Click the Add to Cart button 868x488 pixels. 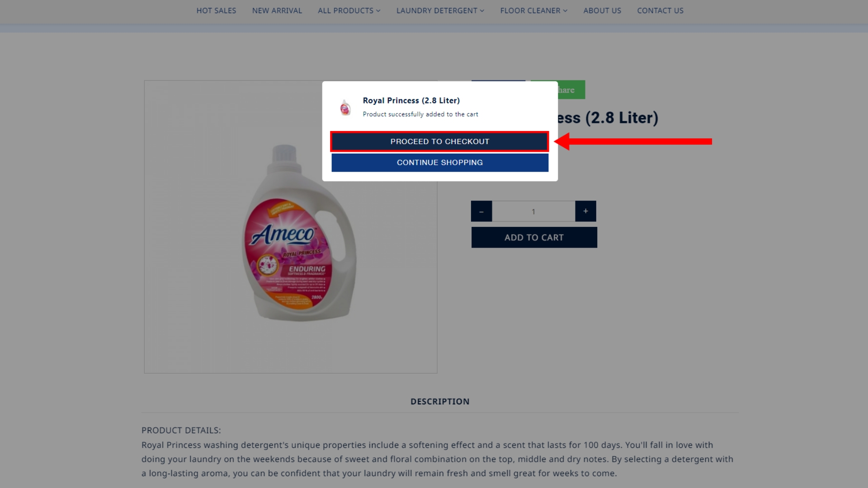(534, 237)
